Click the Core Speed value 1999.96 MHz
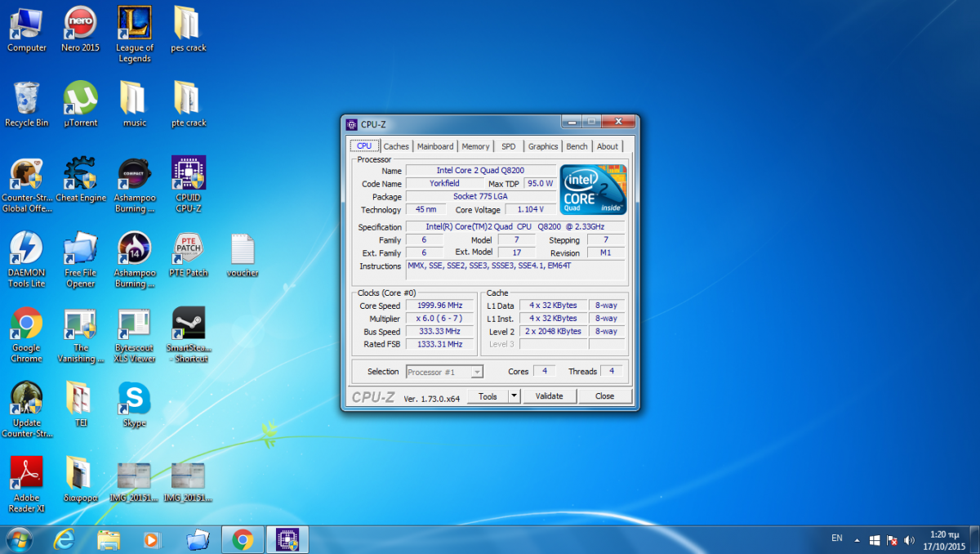980x554 pixels. click(x=440, y=306)
